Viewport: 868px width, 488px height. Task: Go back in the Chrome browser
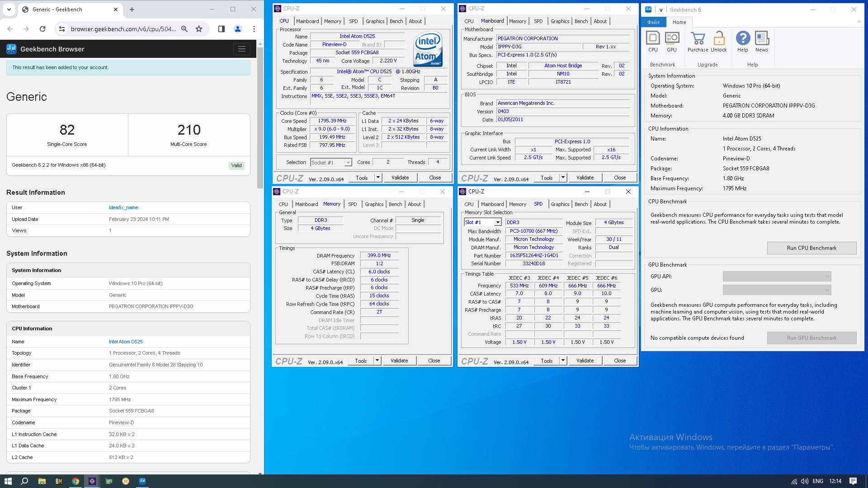(x=10, y=29)
